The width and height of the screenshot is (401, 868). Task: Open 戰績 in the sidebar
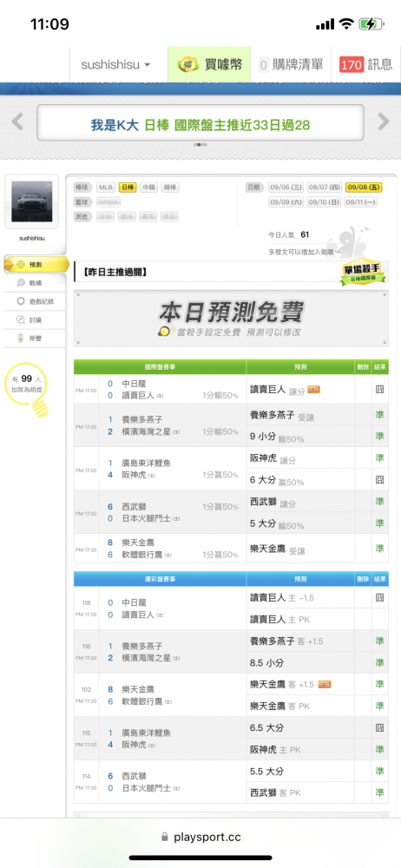click(x=35, y=283)
